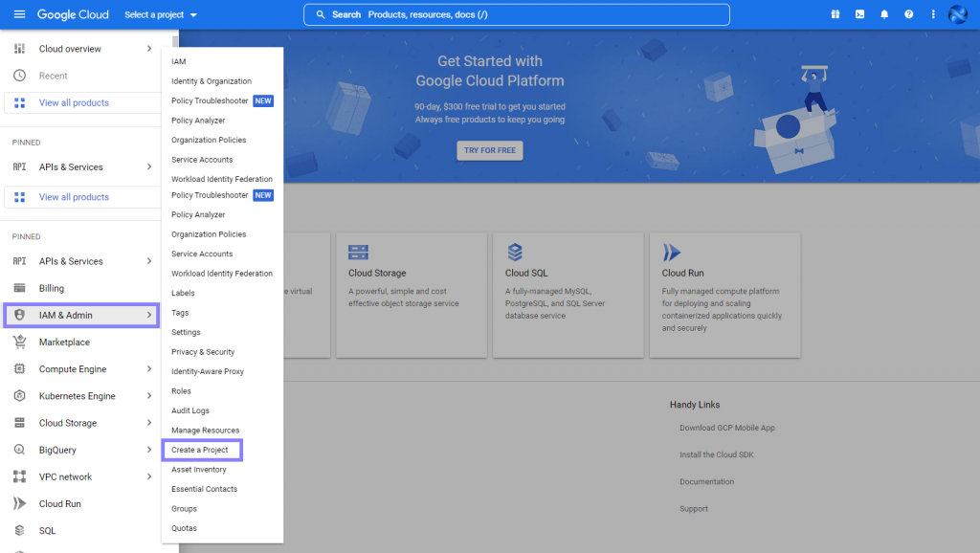The width and height of the screenshot is (980, 553).
Task: Expand the VPC network chevron
Action: point(148,476)
